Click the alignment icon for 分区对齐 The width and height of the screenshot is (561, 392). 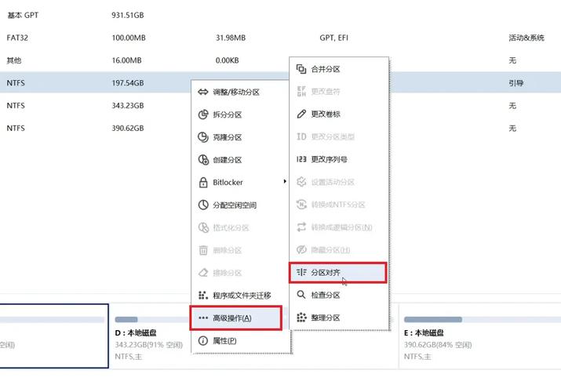pos(301,272)
